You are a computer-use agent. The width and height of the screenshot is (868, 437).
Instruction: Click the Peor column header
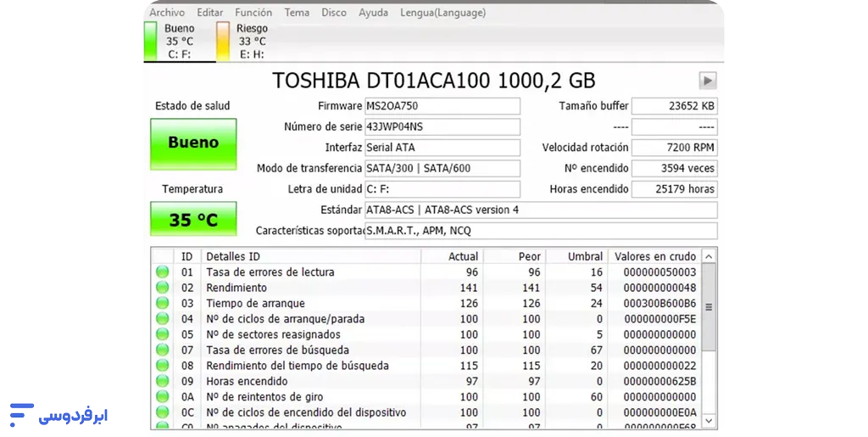point(515,256)
